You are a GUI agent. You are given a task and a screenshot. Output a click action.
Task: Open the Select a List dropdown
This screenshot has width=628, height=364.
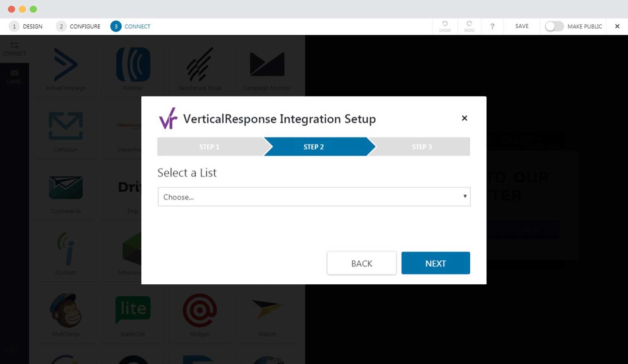[314, 197]
